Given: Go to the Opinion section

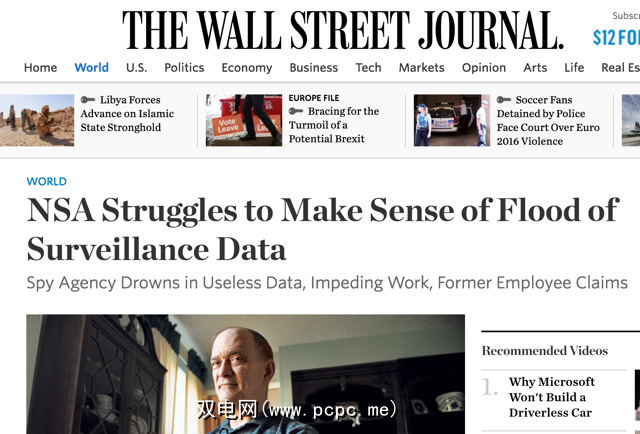Looking at the screenshot, I should click(484, 67).
